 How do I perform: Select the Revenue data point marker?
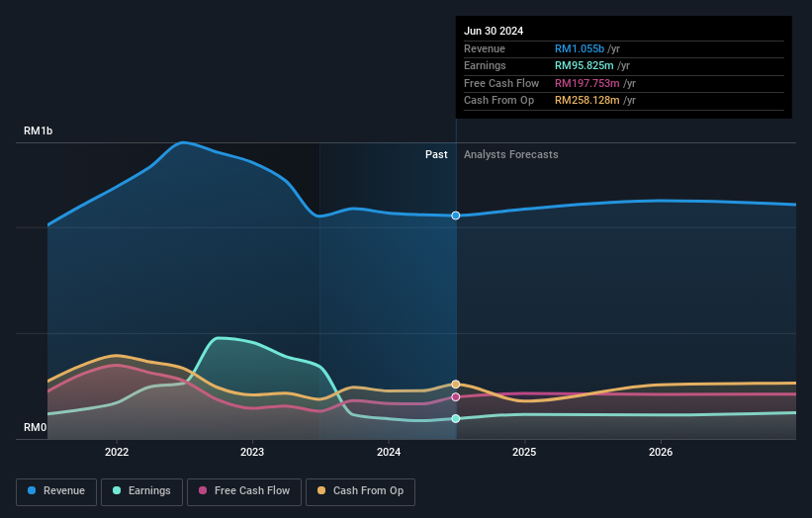point(456,216)
